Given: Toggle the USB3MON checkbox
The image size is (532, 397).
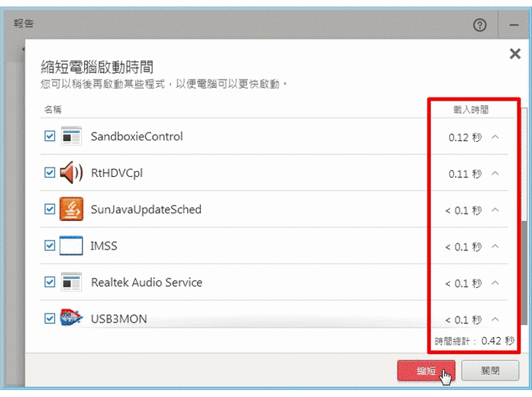Looking at the screenshot, I should pos(50,318).
